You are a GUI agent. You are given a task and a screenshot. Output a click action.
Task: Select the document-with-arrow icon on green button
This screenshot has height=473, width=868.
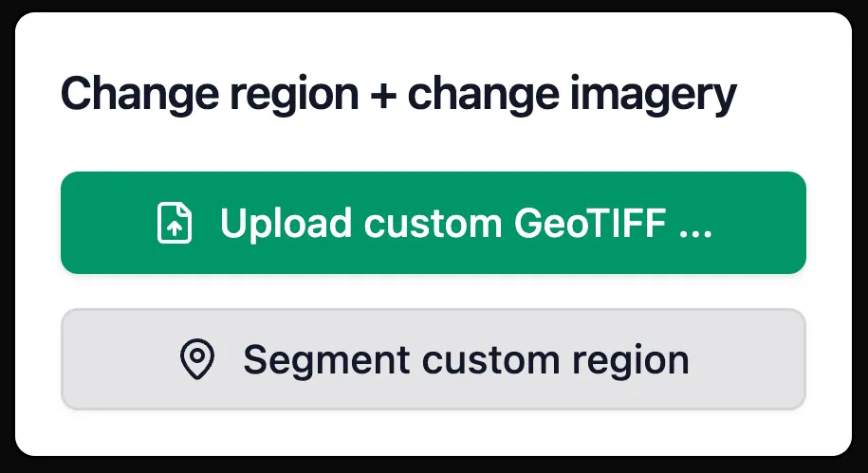click(x=175, y=224)
